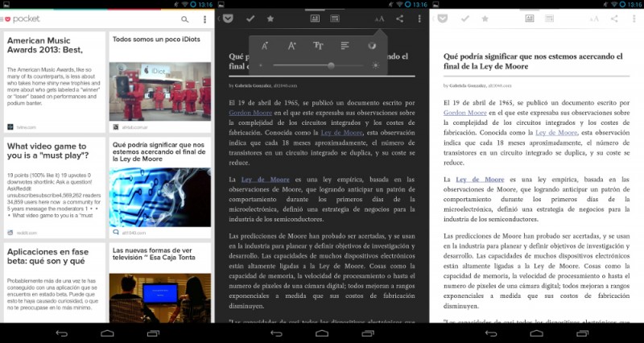Toggle dark/light theme icon in popup
644x343 pixels.
point(372,46)
